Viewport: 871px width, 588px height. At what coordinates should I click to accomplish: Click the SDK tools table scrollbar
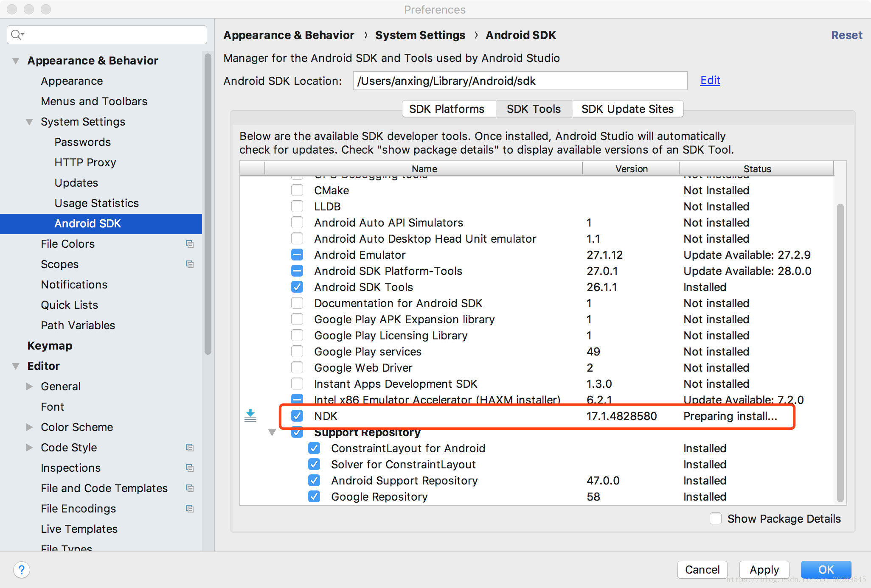point(840,352)
